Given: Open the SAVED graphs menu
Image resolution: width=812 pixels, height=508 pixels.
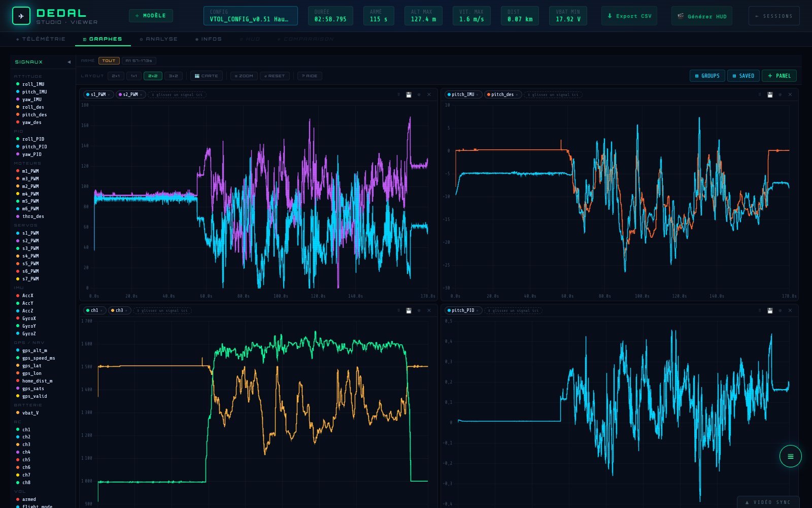Looking at the screenshot, I should [743, 76].
